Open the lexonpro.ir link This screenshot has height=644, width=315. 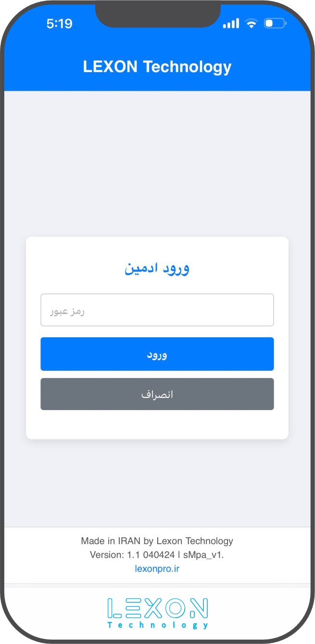[157, 569]
